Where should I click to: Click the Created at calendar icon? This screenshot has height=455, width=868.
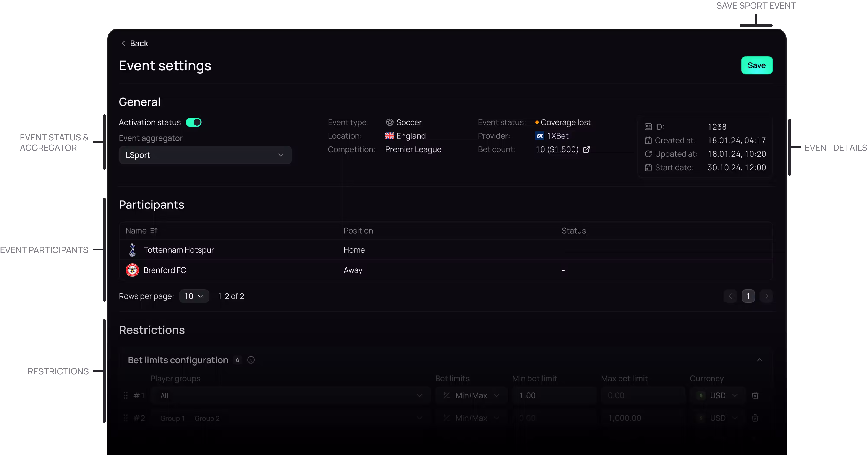coord(648,140)
